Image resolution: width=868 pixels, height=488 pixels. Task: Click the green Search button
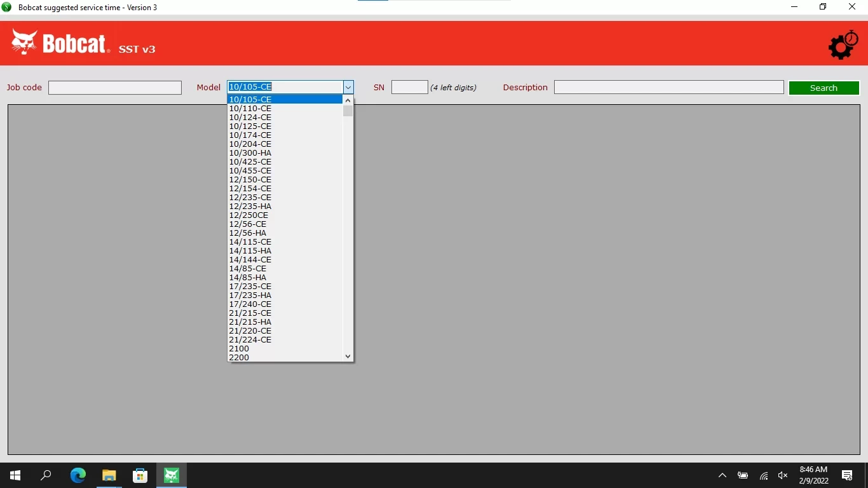click(824, 88)
